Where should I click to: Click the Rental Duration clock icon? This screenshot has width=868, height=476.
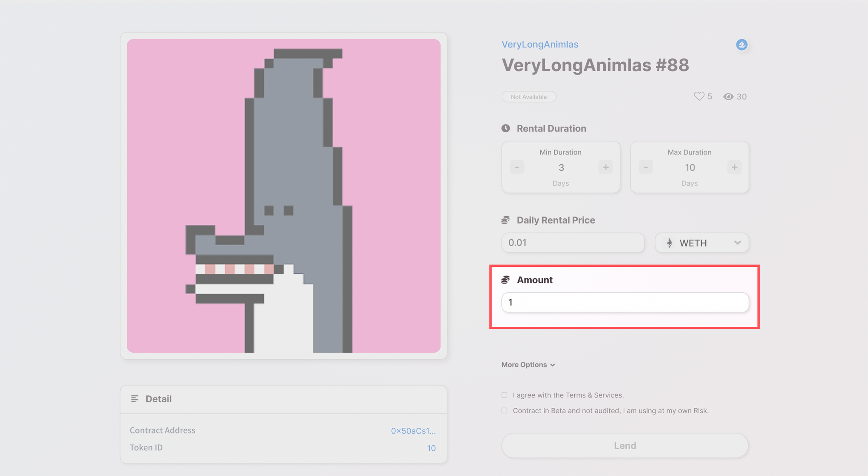[506, 128]
